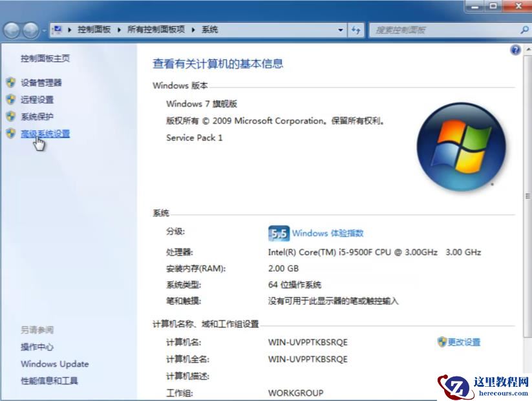Open the recent pages dropdown beside Forward button
Screen dimensions: 532x401
point(43,30)
